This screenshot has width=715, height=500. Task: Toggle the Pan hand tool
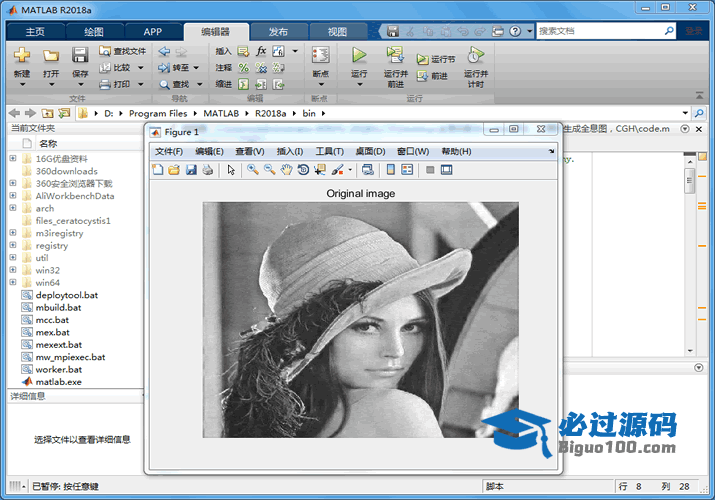[x=286, y=170]
